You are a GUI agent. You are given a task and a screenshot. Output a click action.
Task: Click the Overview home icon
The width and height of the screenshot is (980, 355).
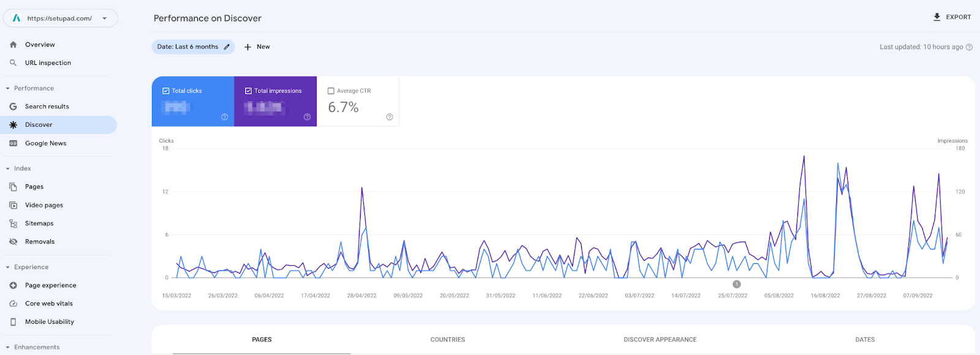pyautogui.click(x=13, y=45)
